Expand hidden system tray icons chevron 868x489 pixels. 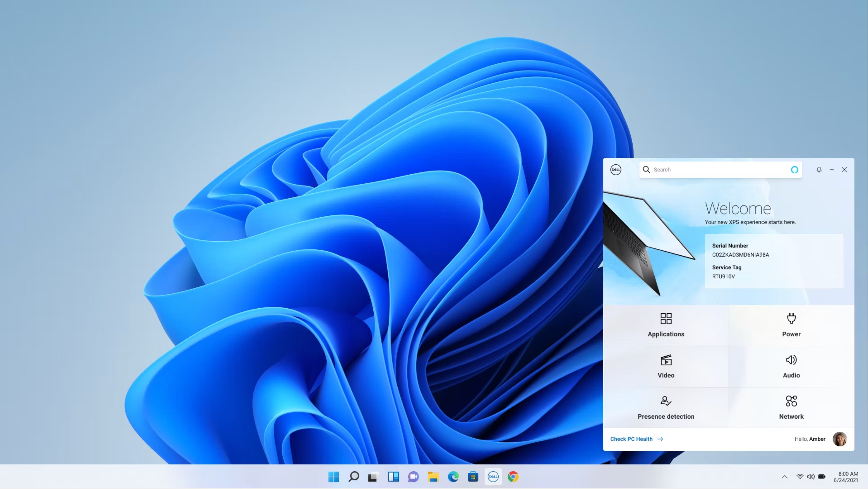(x=784, y=477)
